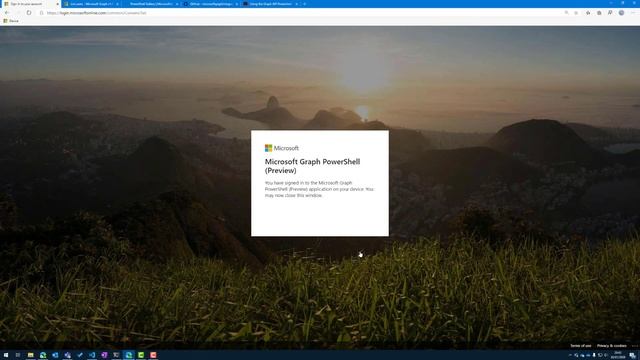Open the PowerShell Gallery browser tab
The height and width of the screenshot is (360, 640).
click(x=151, y=4)
